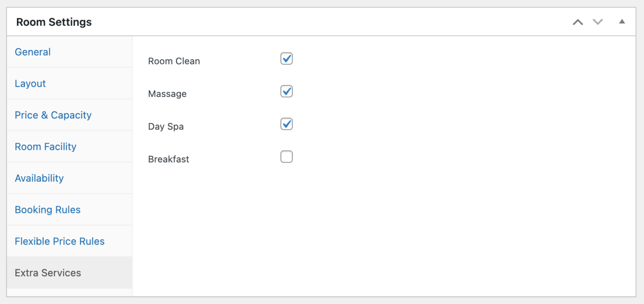The height and width of the screenshot is (304, 644).
Task: Enable the Breakfast service checkbox
Action: (286, 156)
